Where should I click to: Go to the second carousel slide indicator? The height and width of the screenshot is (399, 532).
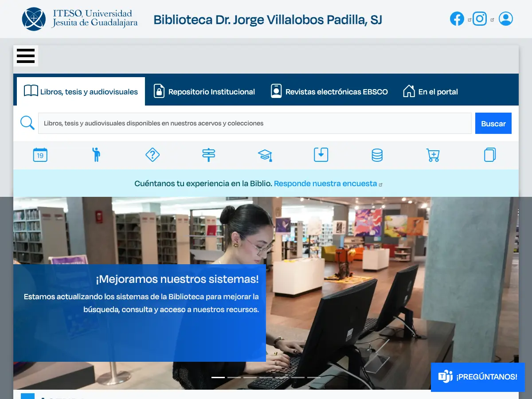click(234, 377)
